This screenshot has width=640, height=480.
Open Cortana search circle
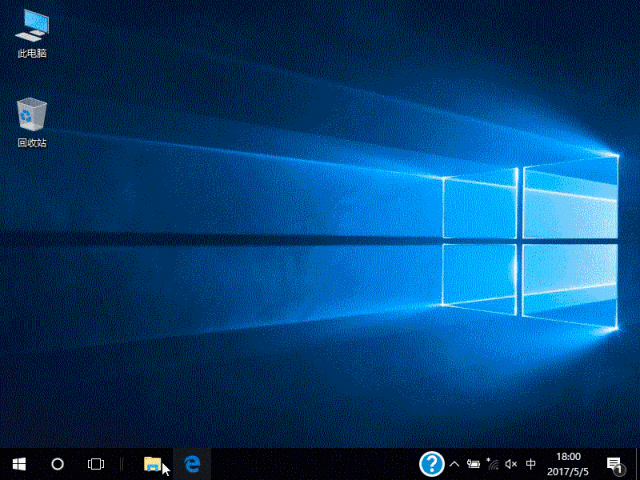[57, 464]
